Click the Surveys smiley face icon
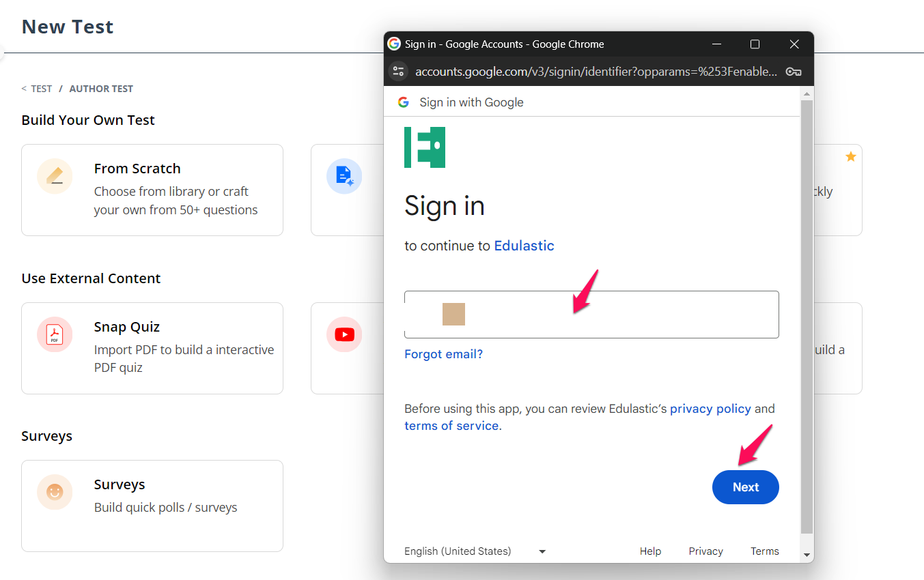This screenshot has width=924, height=580. coord(55,492)
